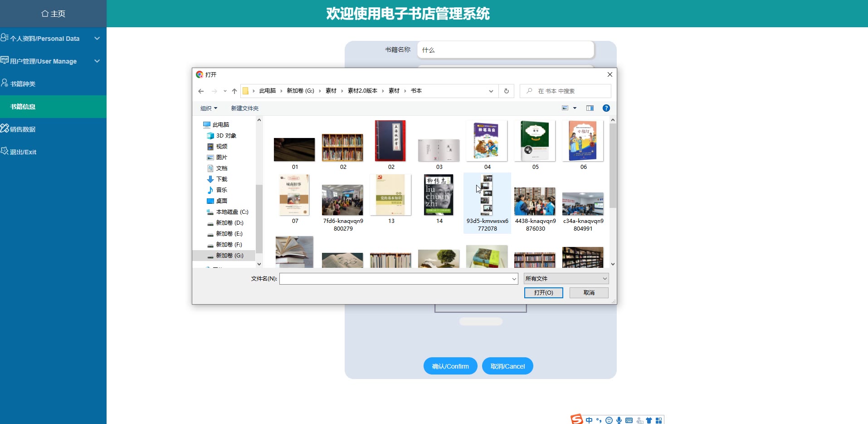
Task: Go up one folder level
Action: tap(234, 91)
